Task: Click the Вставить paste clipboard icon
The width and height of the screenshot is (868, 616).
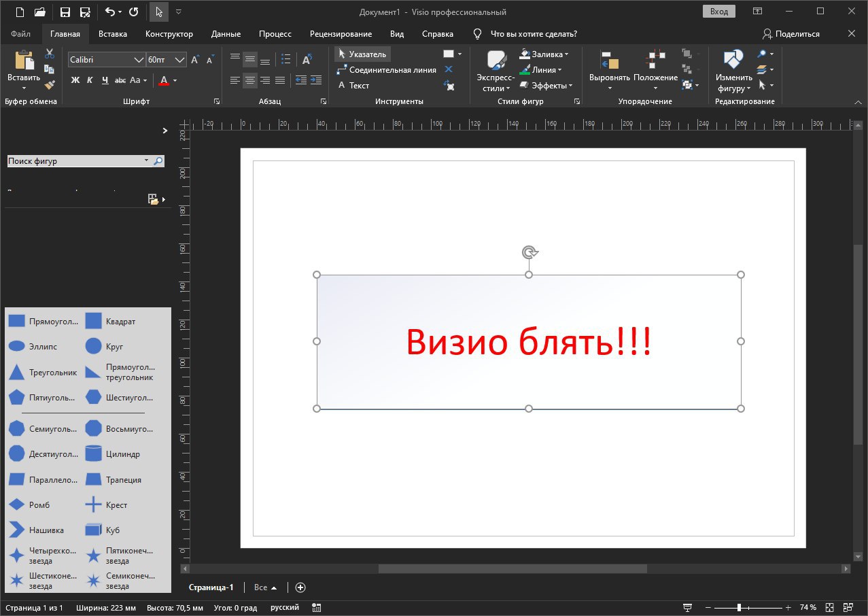Action: coord(24,61)
